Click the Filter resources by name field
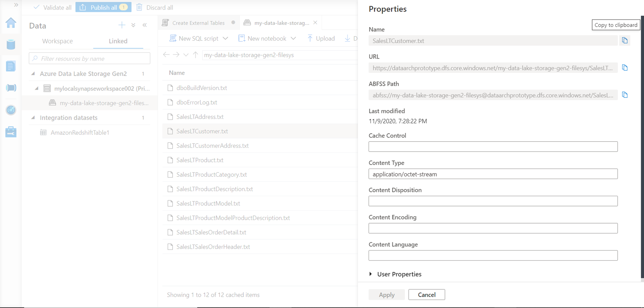Image resolution: width=644 pixels, height=308 pixels. coord(90,58)
